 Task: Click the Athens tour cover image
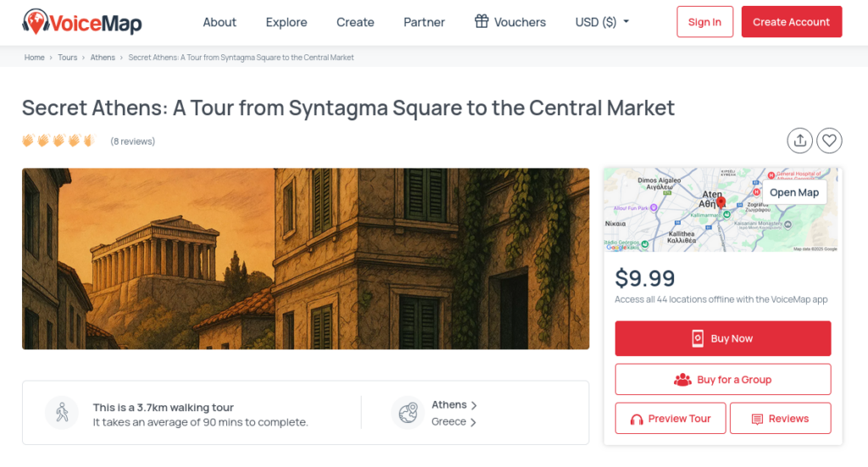coord(305,259)
